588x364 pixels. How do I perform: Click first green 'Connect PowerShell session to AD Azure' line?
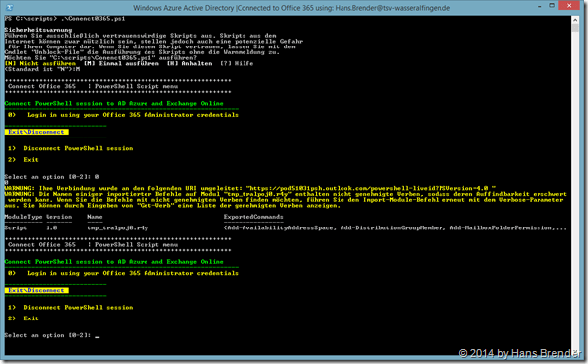(114, 103)
